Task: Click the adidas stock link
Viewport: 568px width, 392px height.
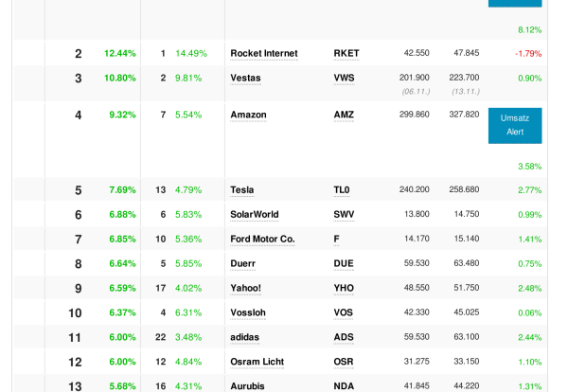Action: [245, 337]
